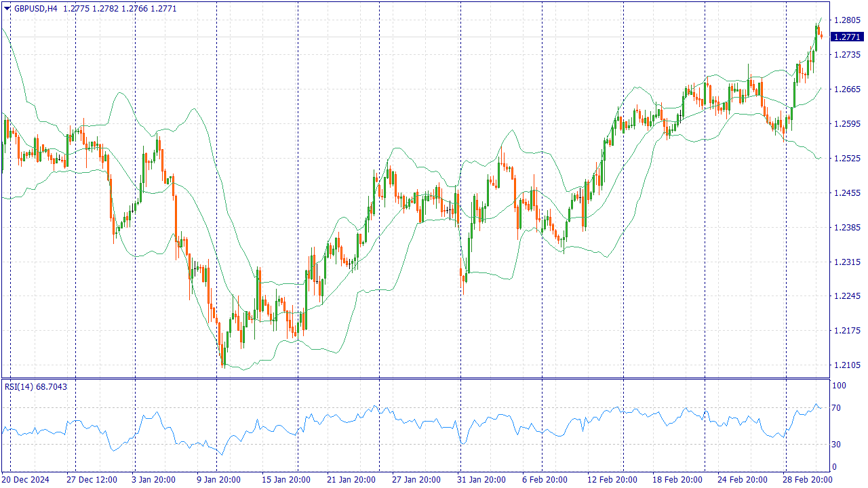This screenshot has width=868, height=488.
Task: Click the 1.2595 price scale label
Action: pyautogui.click(x=848, y=124)
